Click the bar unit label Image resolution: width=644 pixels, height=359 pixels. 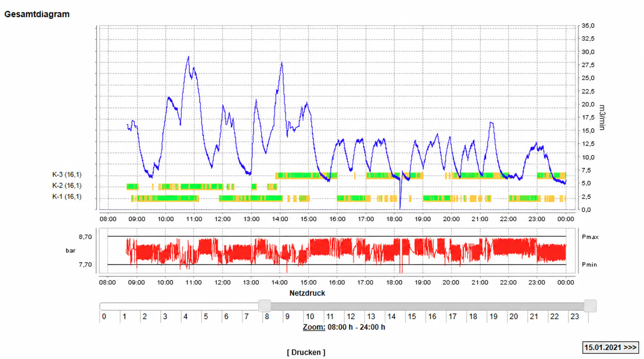click(70, 250)
